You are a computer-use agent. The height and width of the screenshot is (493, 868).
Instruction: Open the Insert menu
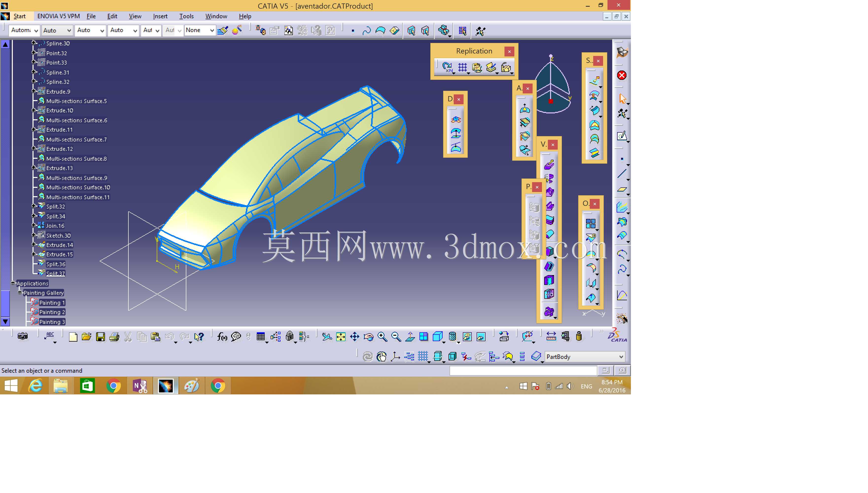tap(160, 16)
